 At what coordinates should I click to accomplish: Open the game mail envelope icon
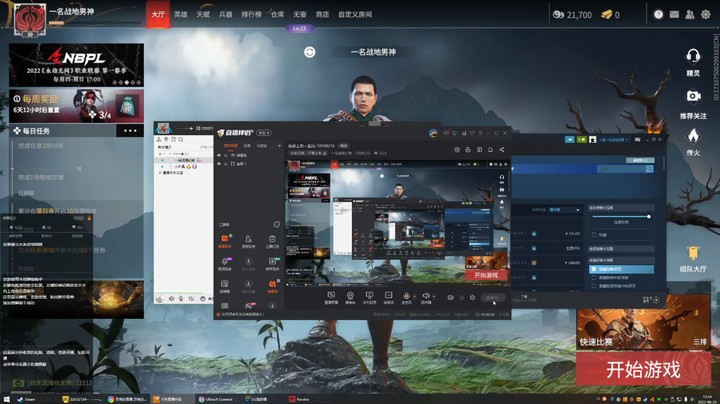(x=674, y=14)
